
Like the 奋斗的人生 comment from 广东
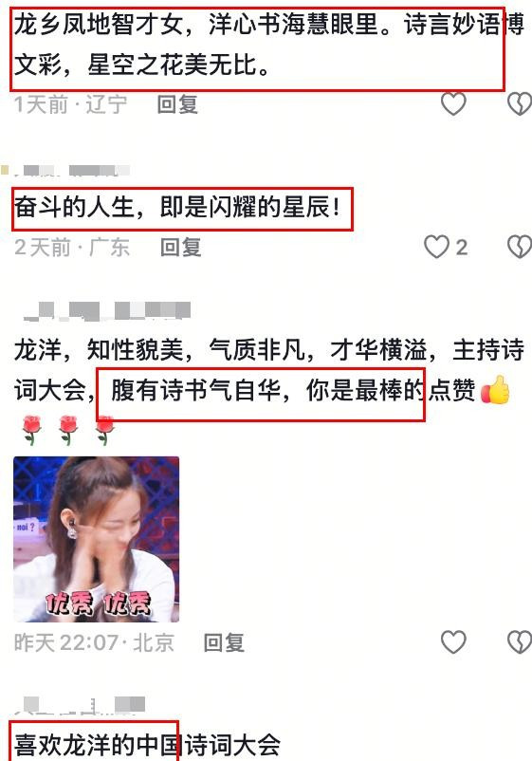[x=436, y=247]
